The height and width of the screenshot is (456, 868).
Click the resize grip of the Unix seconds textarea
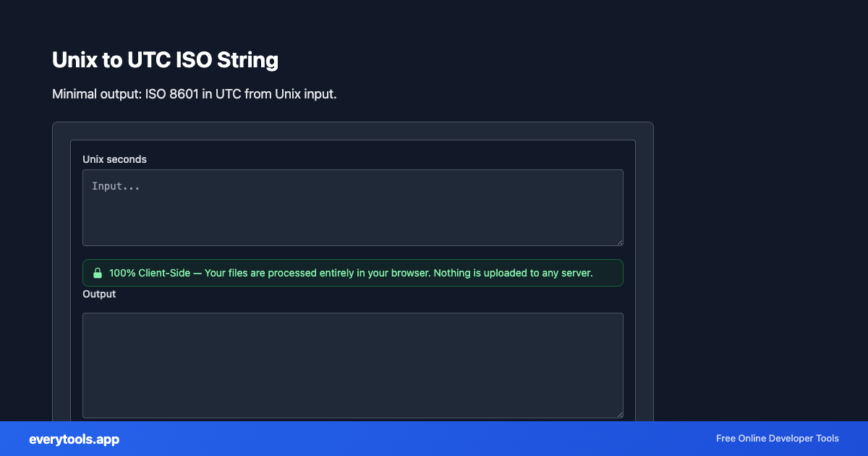click(620, 242)
